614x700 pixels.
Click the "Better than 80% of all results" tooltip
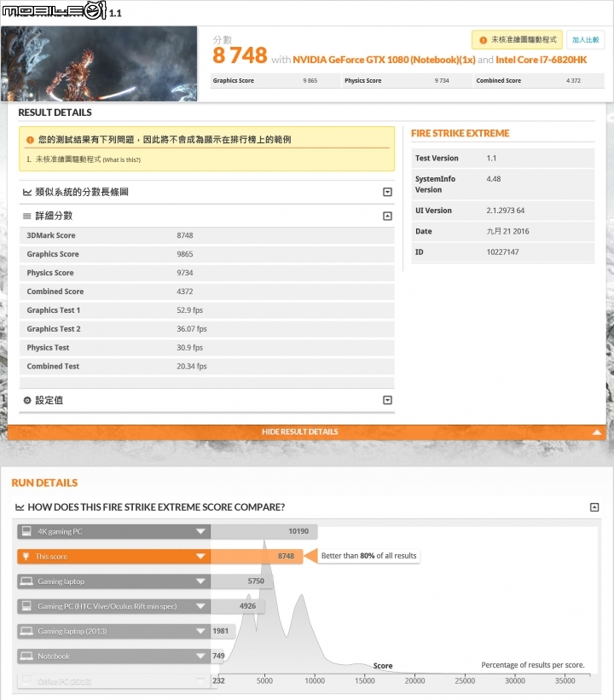(369, 556)
